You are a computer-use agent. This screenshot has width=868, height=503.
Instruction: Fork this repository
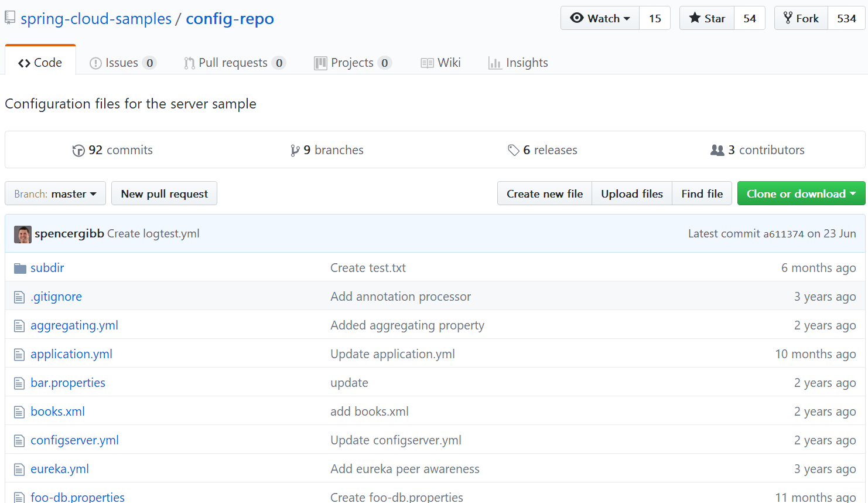tap(801, 18)
